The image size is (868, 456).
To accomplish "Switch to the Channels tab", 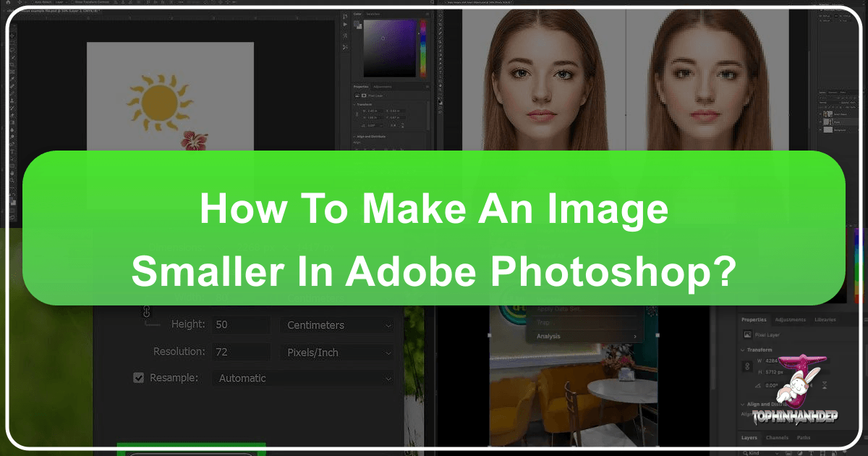I will click(x=777, y=437).
